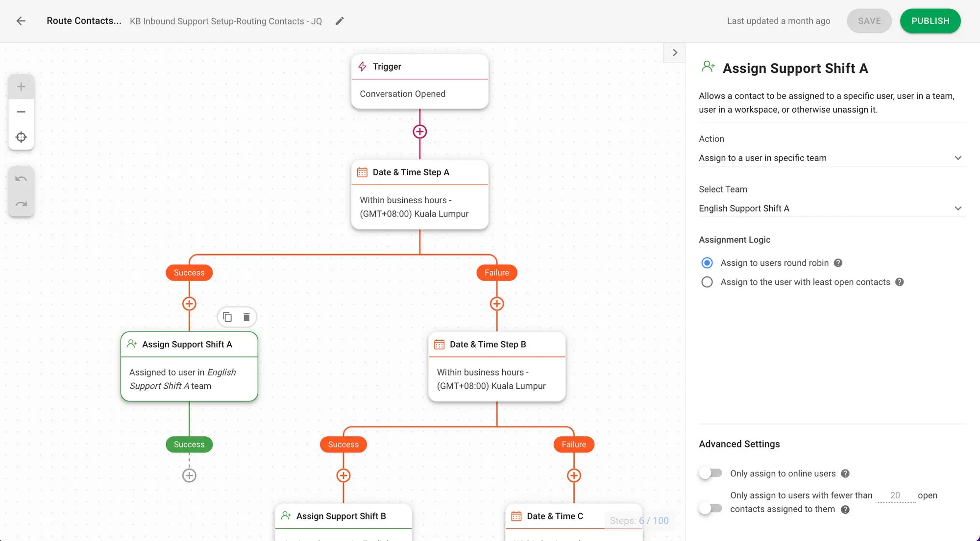Screen dimensions: 980x541
Task: Expand the Select Team dropdown
Action: point(830,208)
